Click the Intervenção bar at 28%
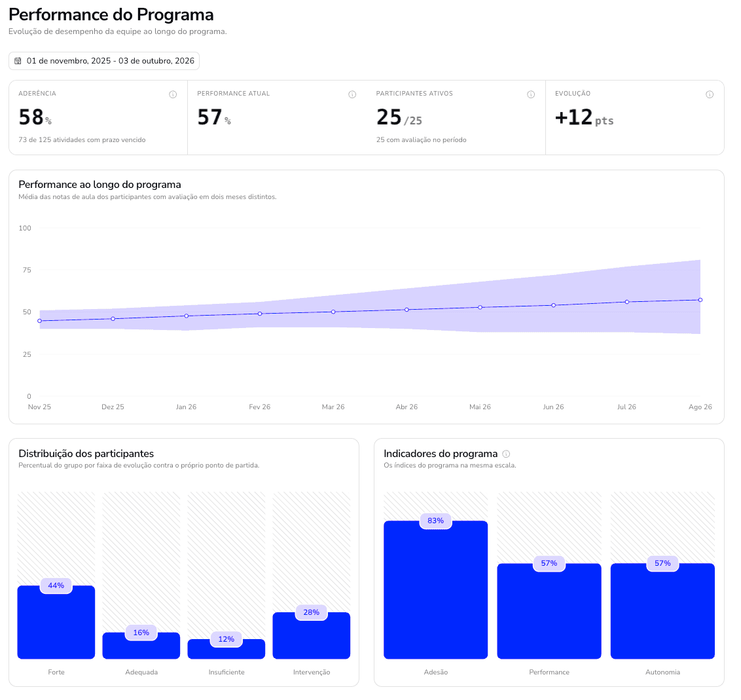Viewport: 741px width, 700px height. tap(312, 636)
